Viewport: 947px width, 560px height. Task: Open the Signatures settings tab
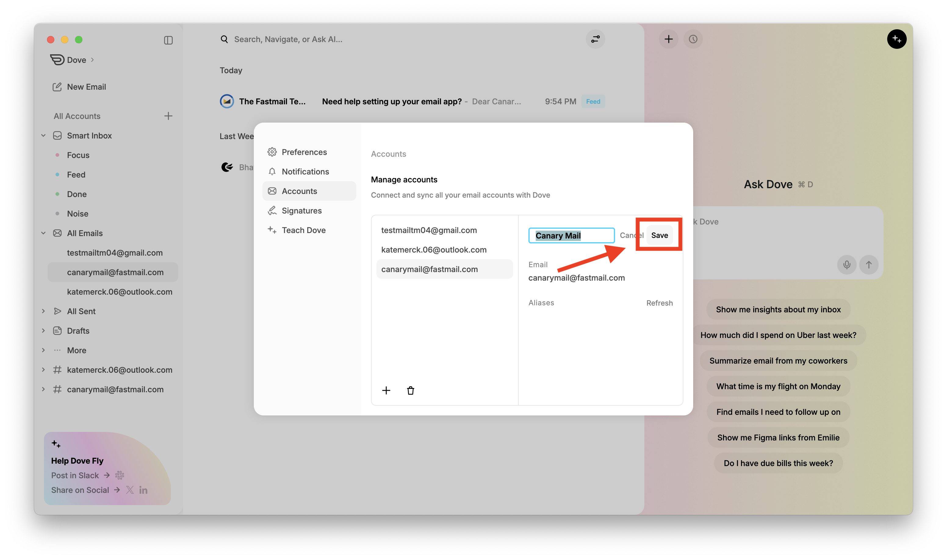coord(301,210)
